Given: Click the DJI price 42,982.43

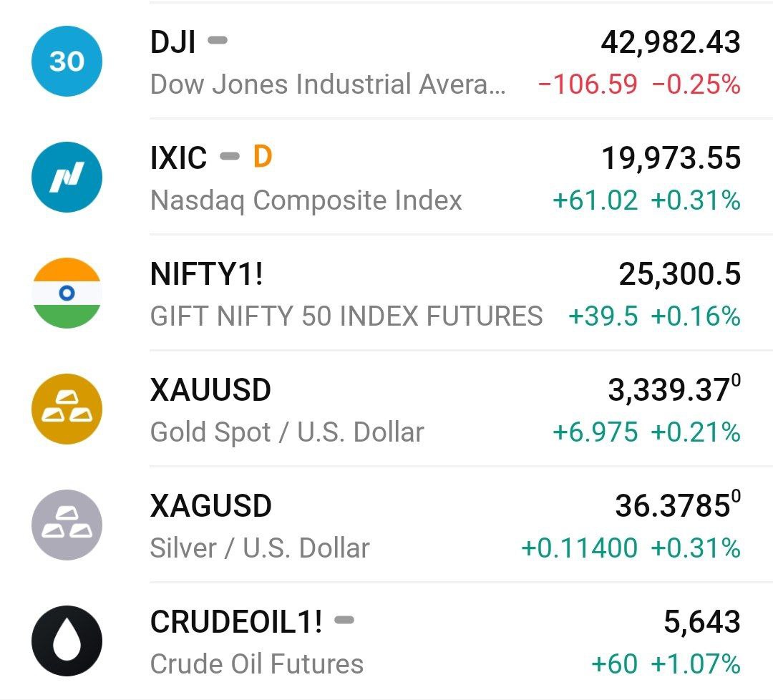Looking at the screenshot, I should 670,42.
